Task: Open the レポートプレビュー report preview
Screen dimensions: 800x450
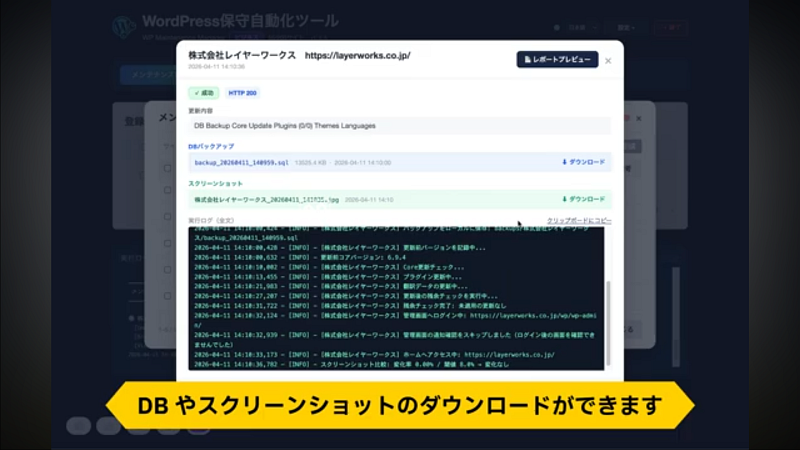Action: click(x=557, y=59)
